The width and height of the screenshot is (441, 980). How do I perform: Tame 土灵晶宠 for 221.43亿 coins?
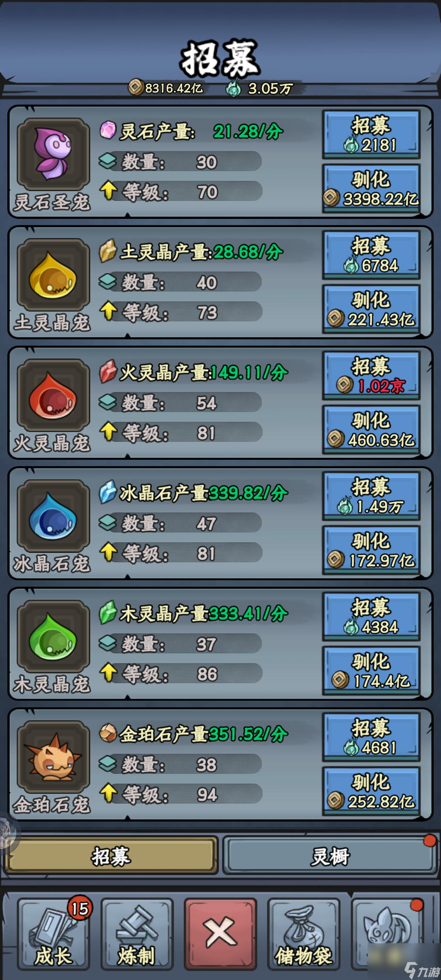point(371,309)
